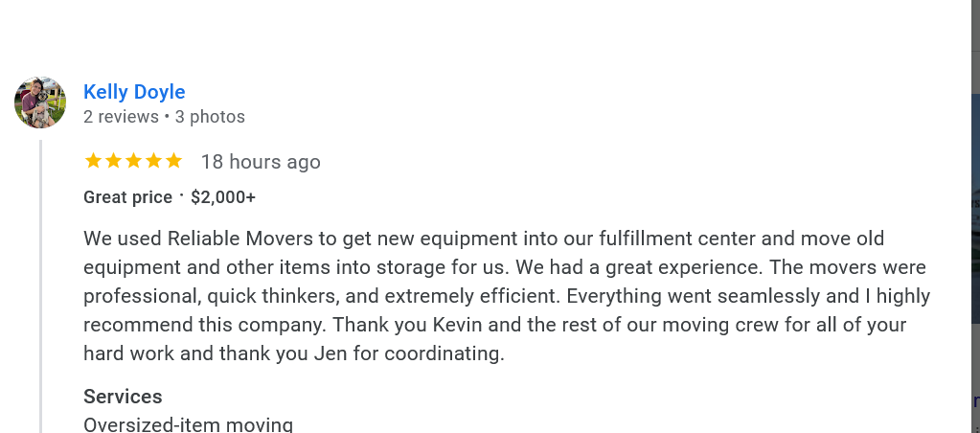The height and width of the screenshot is (433, 980).
Task: Click the '2 reviews • 3 photos' text
Action: 164,117
